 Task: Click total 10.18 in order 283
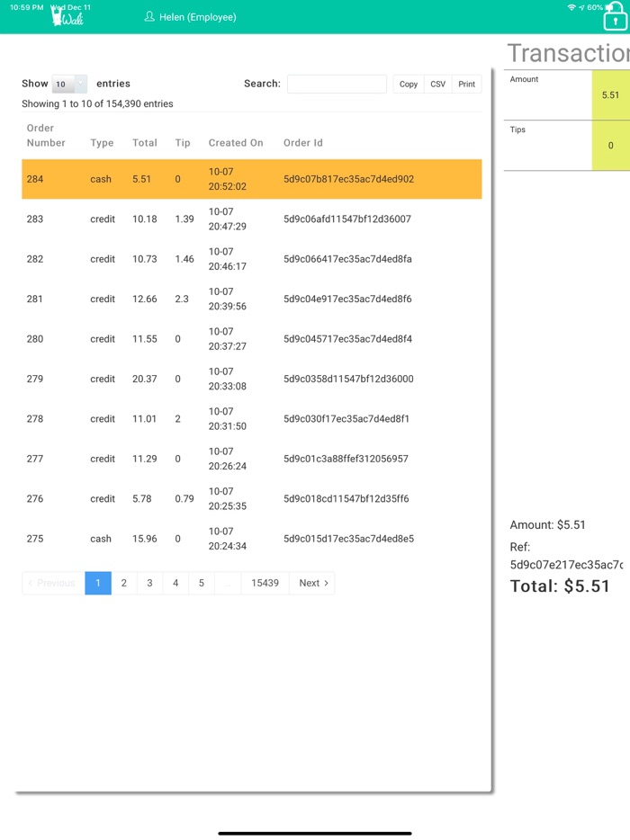click(x=145, y=219)
